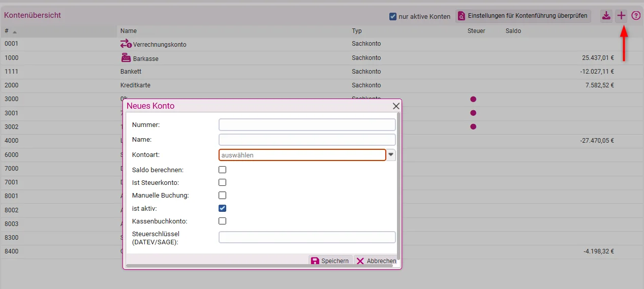Viewport: 644px width, 289px height.
Task: Select account number 7000
Action: tap(11, 168)
